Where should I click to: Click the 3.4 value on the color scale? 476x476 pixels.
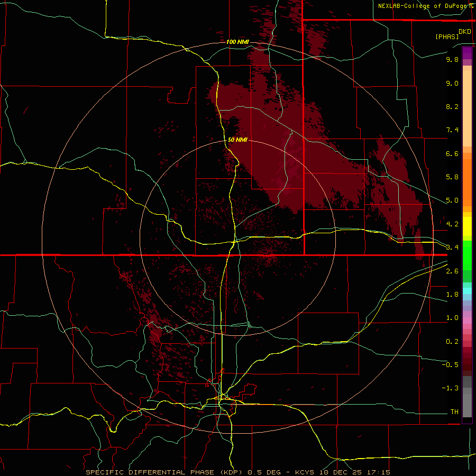tap(452, 247)
